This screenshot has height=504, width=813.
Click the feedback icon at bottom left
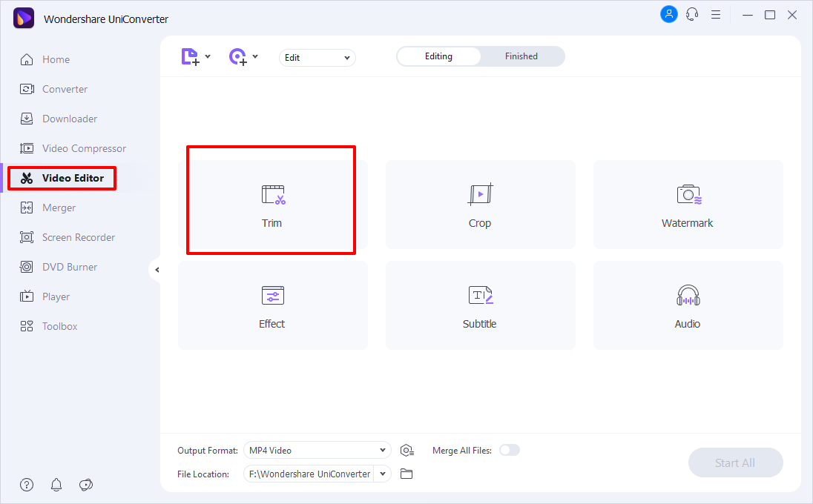86,485
